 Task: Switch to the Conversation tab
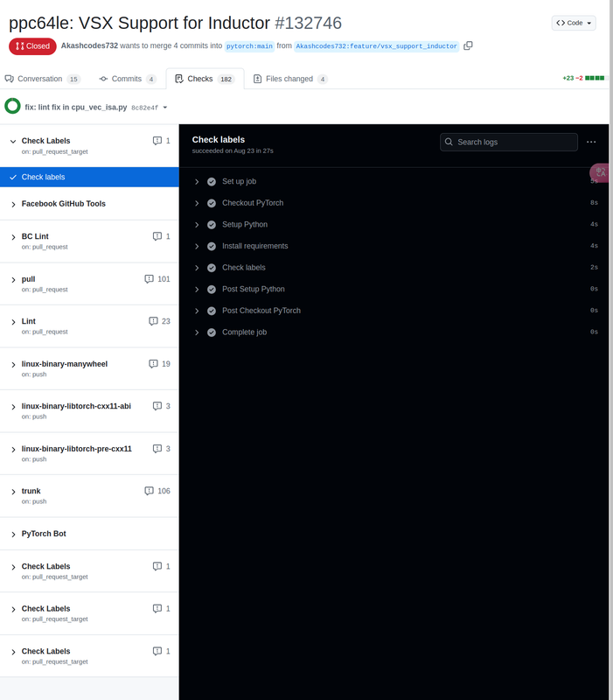(x=42, y=79)
